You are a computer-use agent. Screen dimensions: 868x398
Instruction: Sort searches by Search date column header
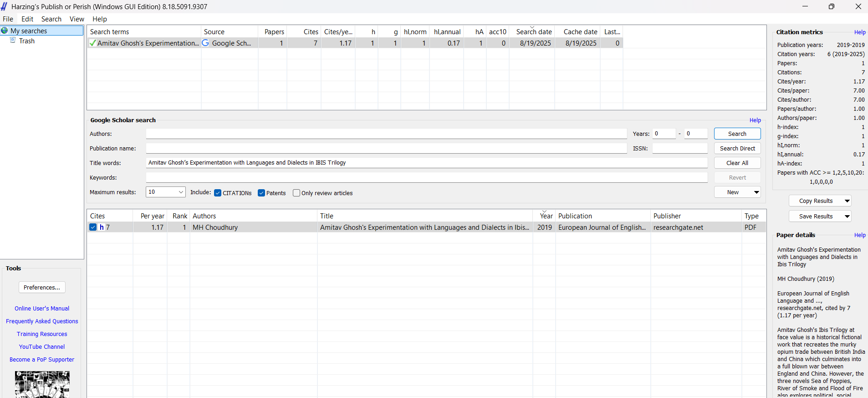point(532,31)
